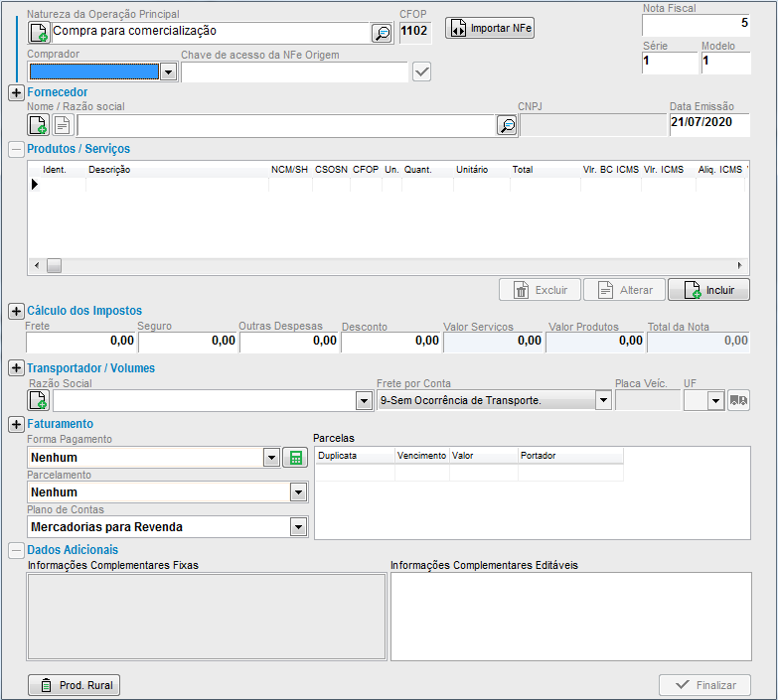
Task: Click the Informações Complementares Editáveis text area
Action: [x=570, y=617]
